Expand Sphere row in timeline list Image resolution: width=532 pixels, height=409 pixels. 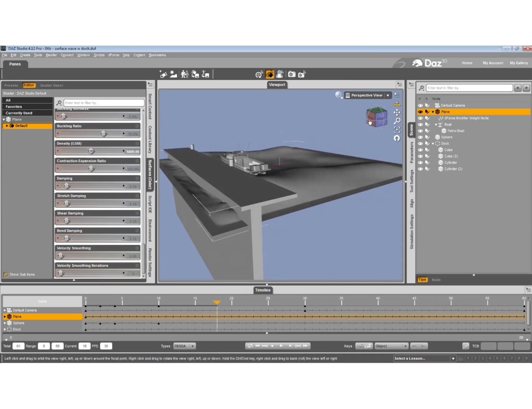[x=5, y=323]
